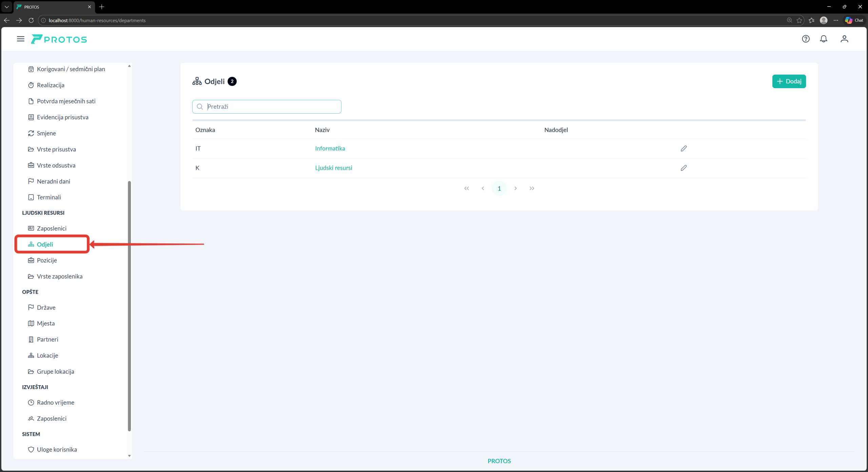Viewport: 868px width, 472px height.
Task: Jump to the last page double arrow
Action: (x=532, y=189)
